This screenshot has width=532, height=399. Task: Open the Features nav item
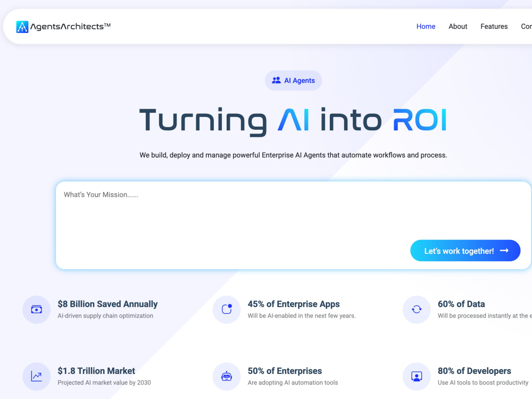pos(494,27)
